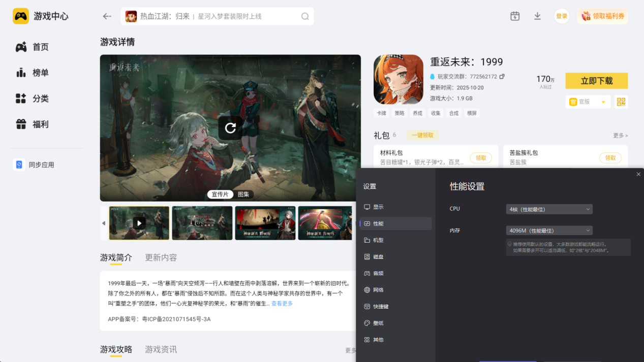Select 网络 network settings
The width and height of the screenshot is (644, 362).
tap(378, 290)
